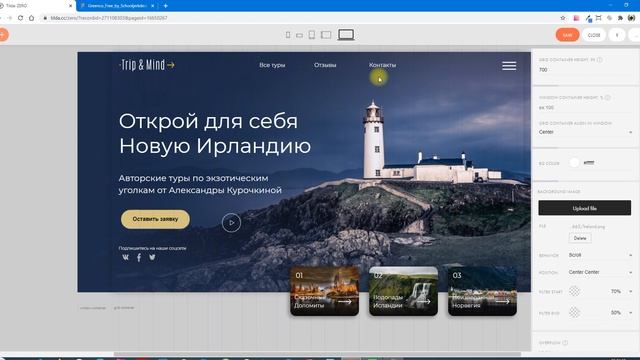Switch to the second browser tab
Viewport: 640px width, 360px height.
click(x=118, y=6)
